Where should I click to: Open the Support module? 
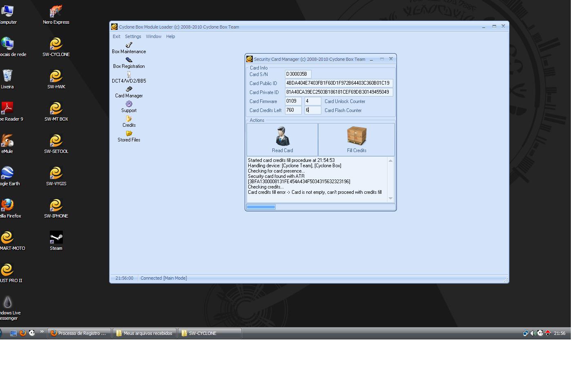click(x=129, y=107)
